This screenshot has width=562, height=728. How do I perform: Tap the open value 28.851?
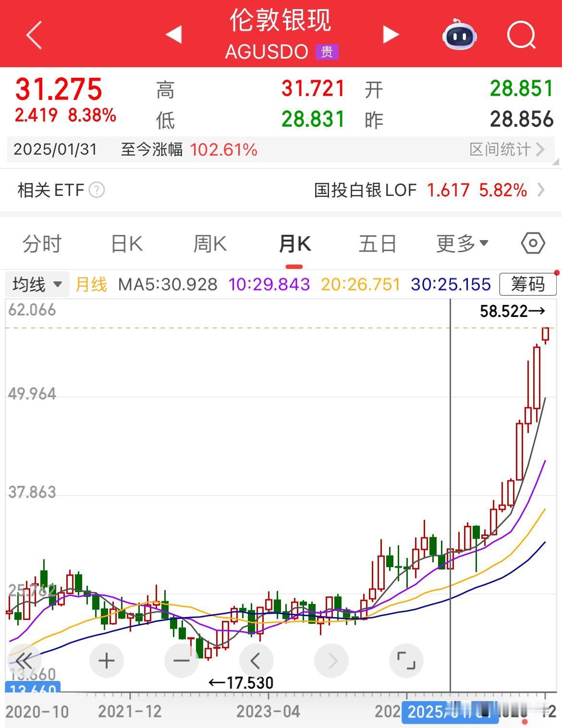tap(522, 89)
